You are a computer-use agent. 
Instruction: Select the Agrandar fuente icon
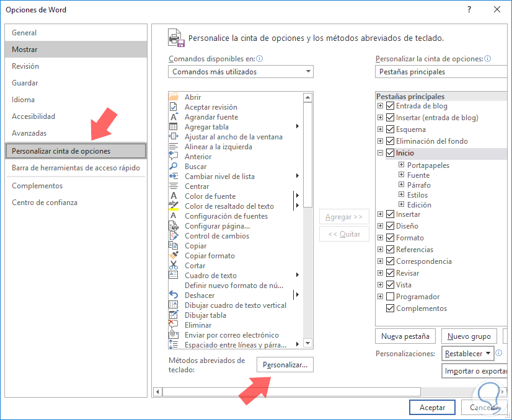coord(174,117)
